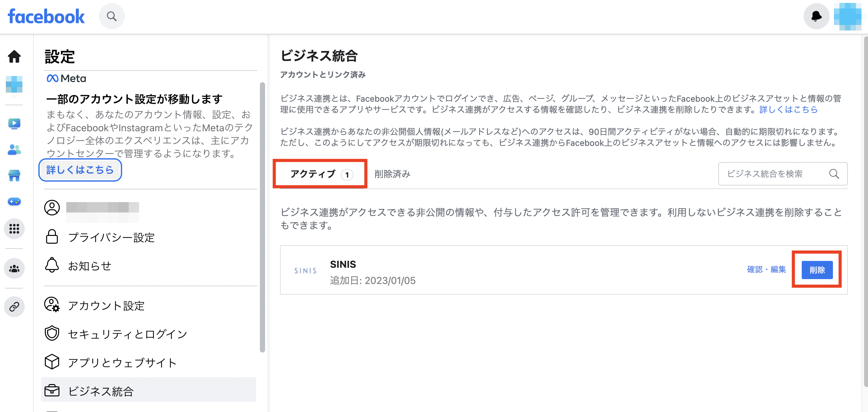Switch to the 削除済み tab
The image size is (868, 412).
click(x=392, y=174)
